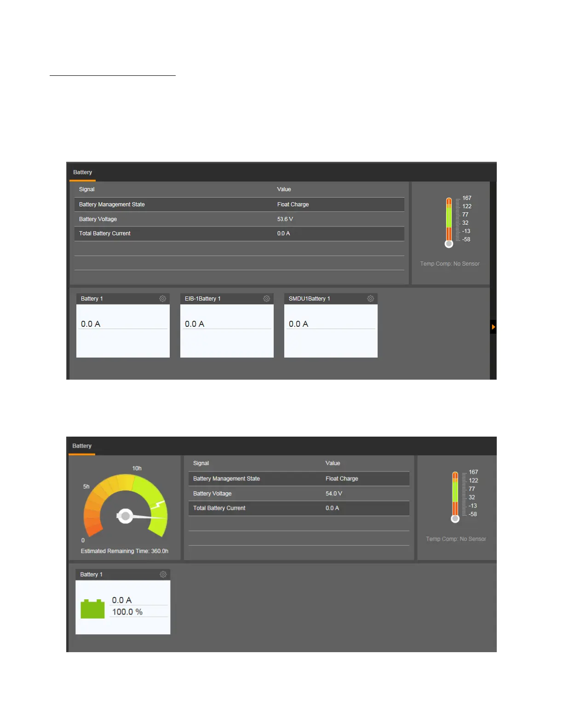
Task: Open settings gear on SMDU1Battery 1 card
Action: [x=370, y=299]
